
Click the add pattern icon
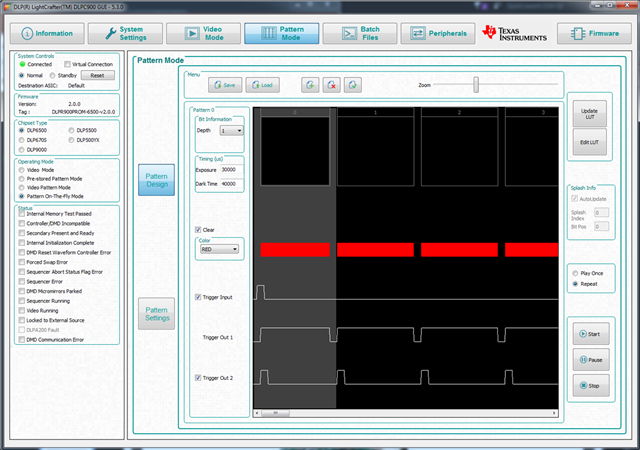(x=310, y=85)
